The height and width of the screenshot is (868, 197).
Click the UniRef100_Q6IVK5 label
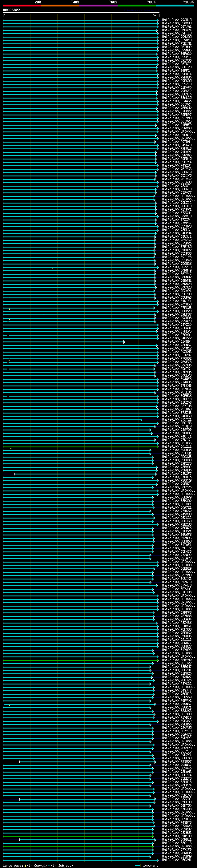pos(177,121)
